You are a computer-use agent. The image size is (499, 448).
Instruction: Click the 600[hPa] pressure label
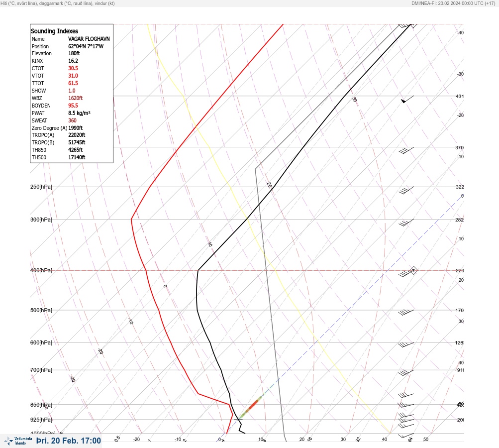click(x=41, y=342)
